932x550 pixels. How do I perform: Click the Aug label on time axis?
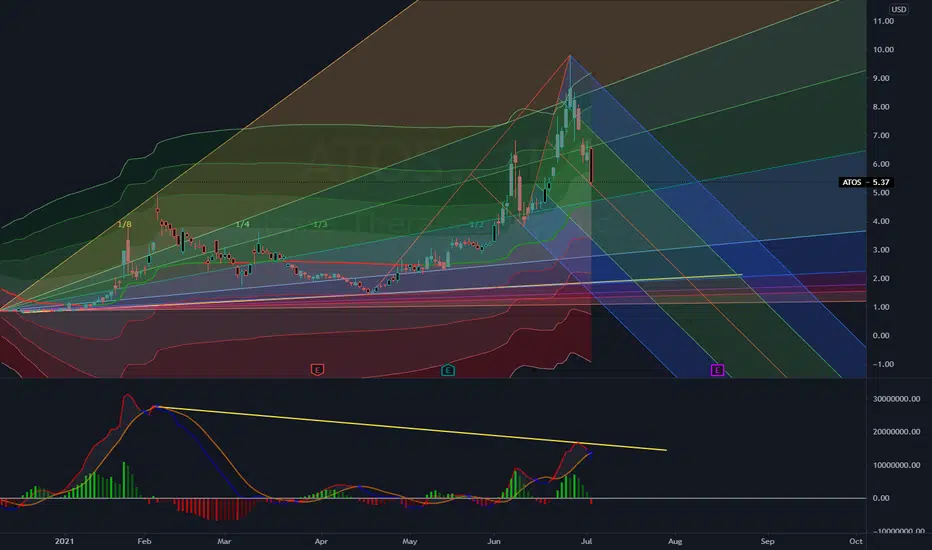click(x=675, y=541)
